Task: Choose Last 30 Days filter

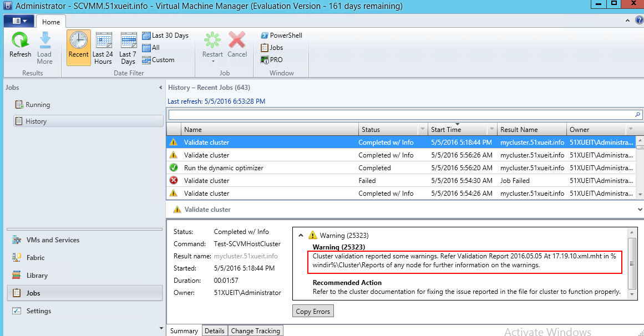Action: [165, 35]
